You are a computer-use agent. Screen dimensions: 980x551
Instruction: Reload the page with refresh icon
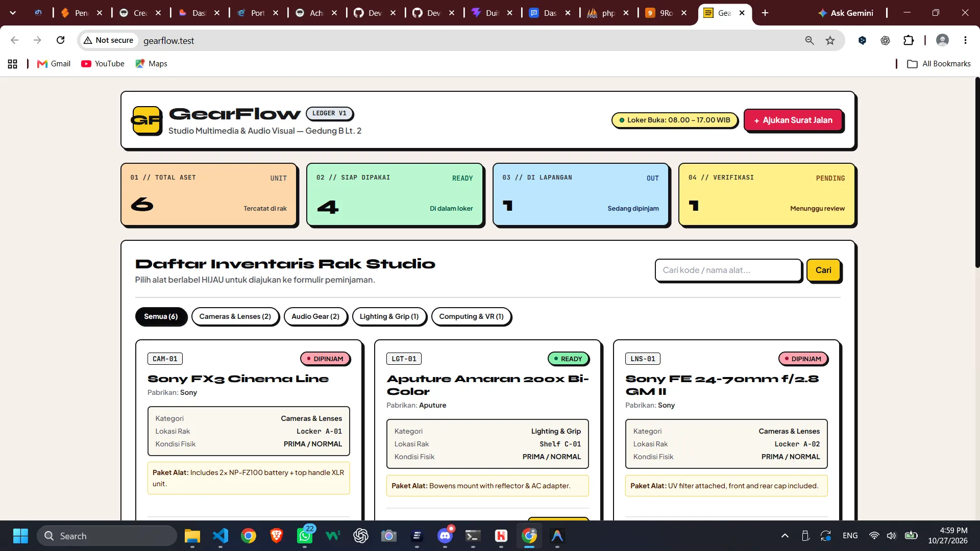[x=60, y=40]
